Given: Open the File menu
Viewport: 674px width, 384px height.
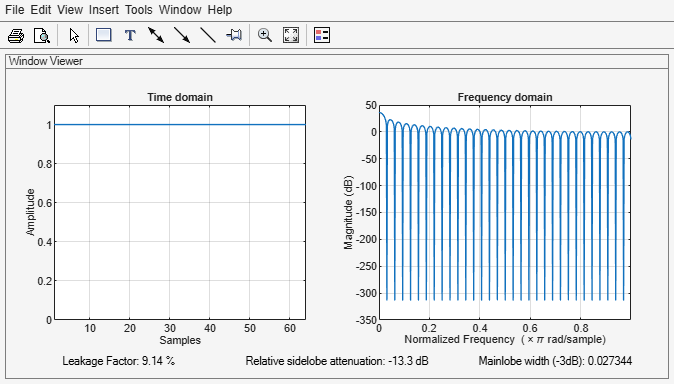Looking at the screenshot, I should coord(15,9).
